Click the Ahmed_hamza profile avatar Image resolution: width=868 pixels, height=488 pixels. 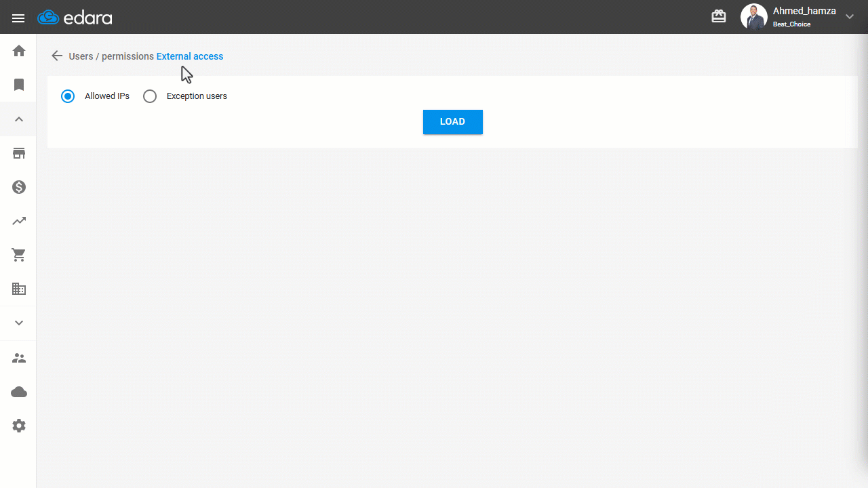tap(753, 17)
